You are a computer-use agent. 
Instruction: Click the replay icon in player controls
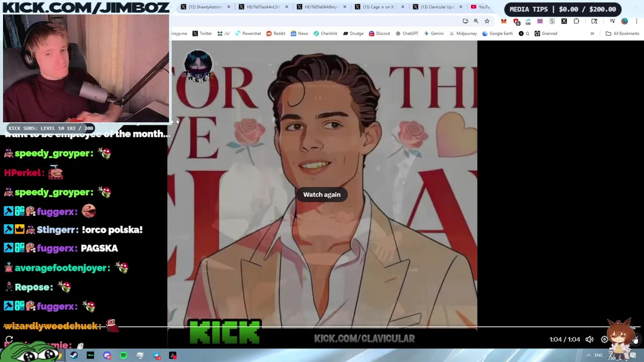pyautogui.click(x=9, y=339)
